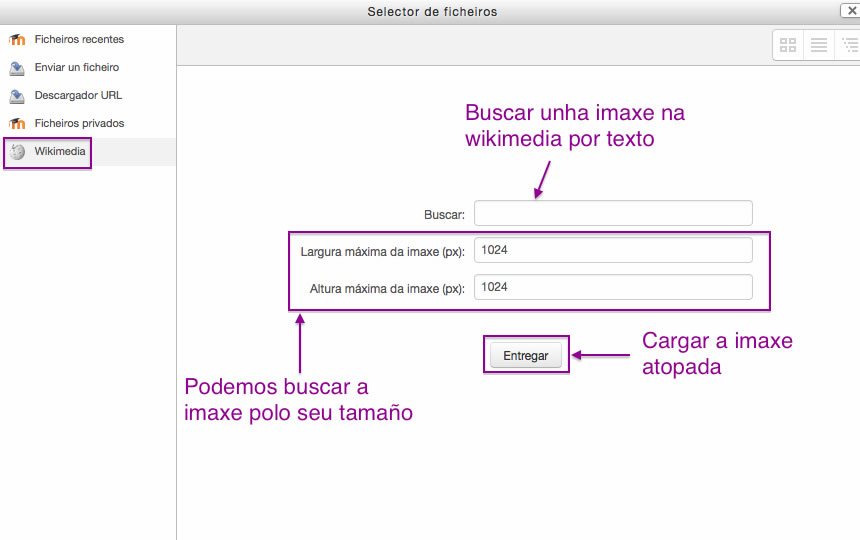The height and width of the screenshot is (540, 860).
Task: Click the Largura máxima da imaxe (px) label
Action: pyautogui.click(x=382, y=252)
